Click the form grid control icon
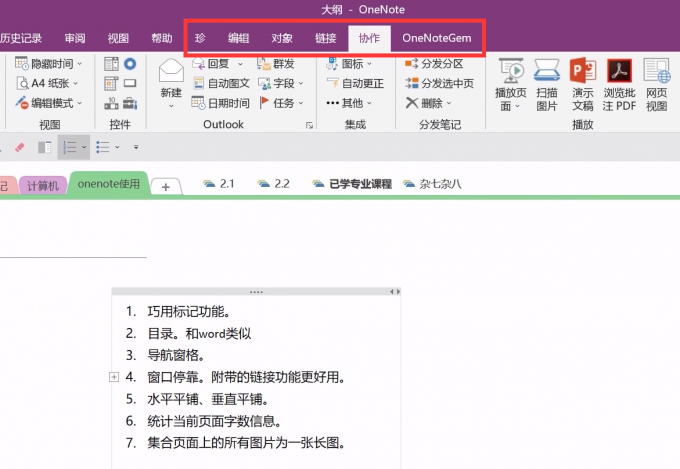This screenshot has width=680, height=469. point(111,83)
